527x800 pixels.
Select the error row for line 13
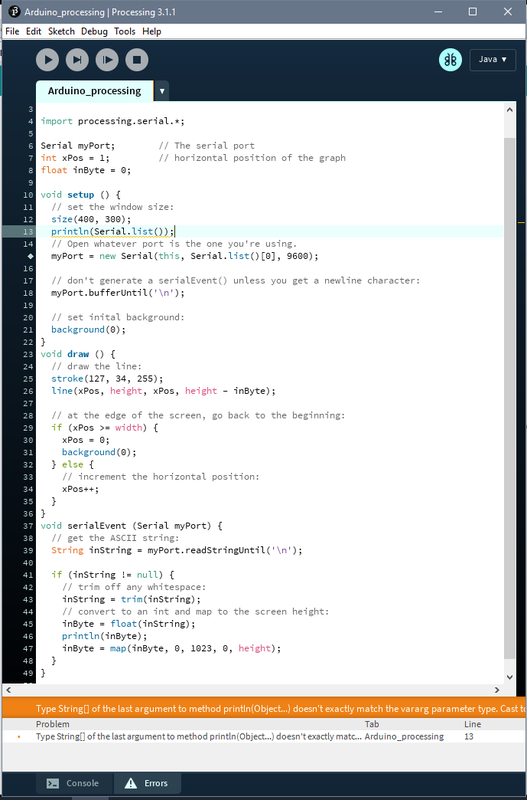tap(264, 737)
